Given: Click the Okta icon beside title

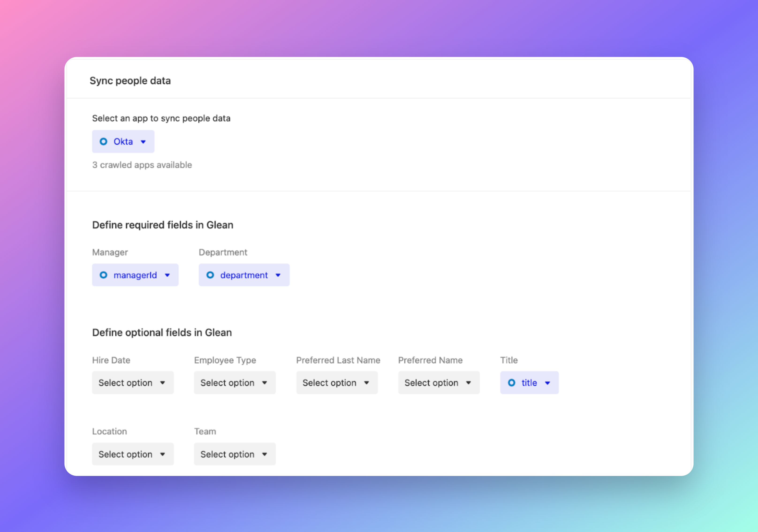Looking at the screenshot, I should (511, 383).
